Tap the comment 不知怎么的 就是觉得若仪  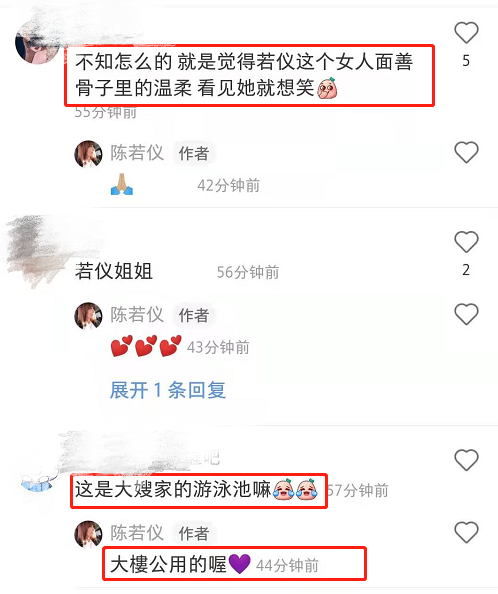coord(244,75)
